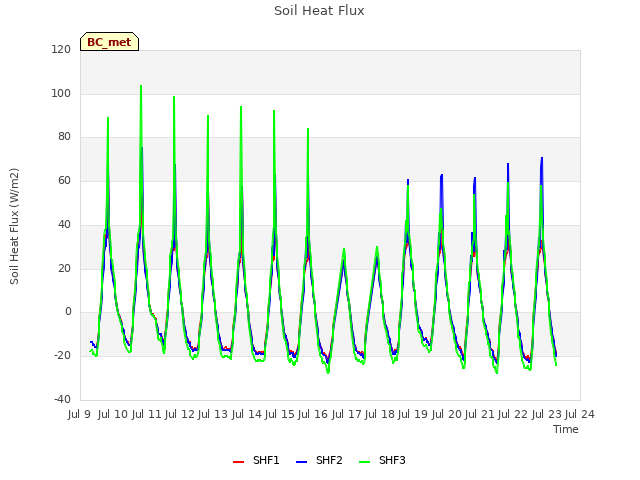Click the Jul 9 x-axis tick label
Screen dimensions: 640x480
(79, 414)
